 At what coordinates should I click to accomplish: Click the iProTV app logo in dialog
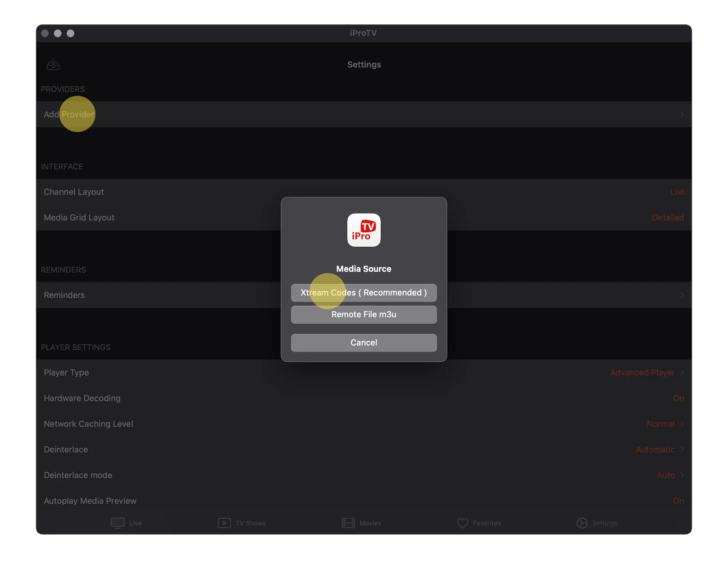point(364,230)
